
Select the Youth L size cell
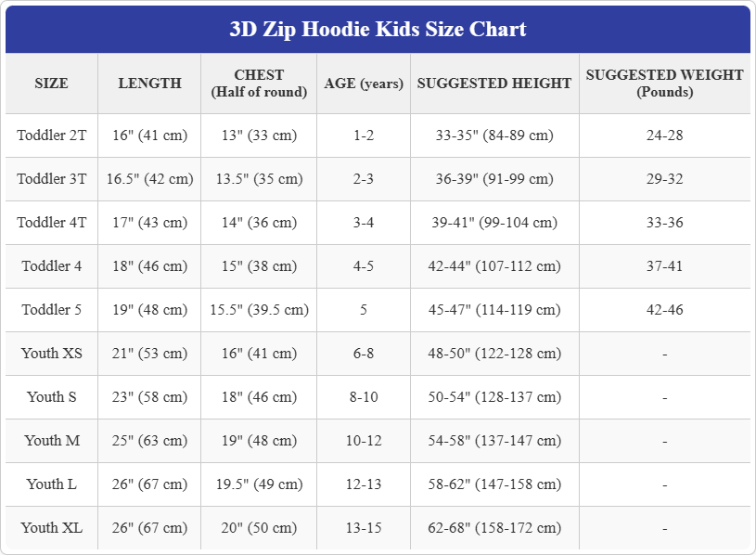click(51, 484)
